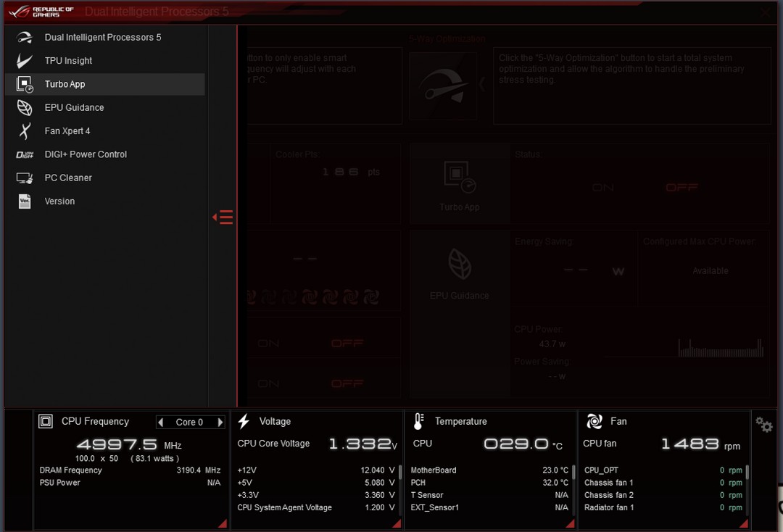Viewport: 783px width, 532px height.
Task: Select the Turbo App sidebar icon
Action: pyautogui.click(x=25, y=84)
